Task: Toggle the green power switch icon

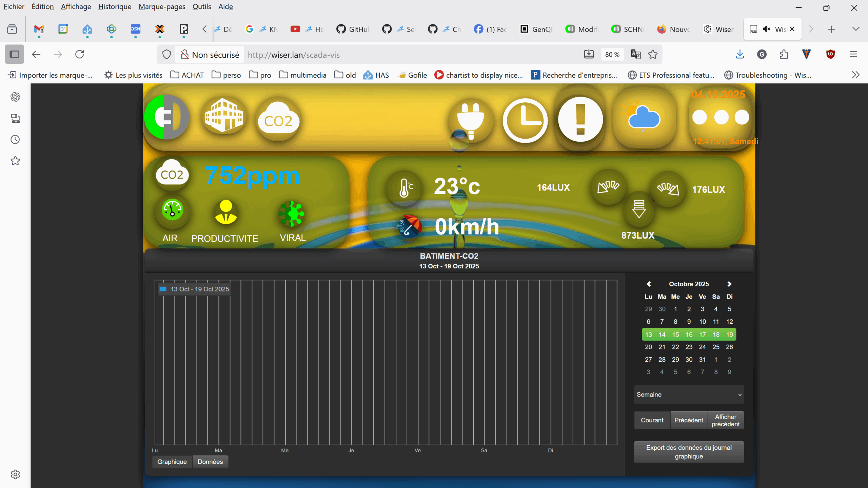Action: point(166,117)
